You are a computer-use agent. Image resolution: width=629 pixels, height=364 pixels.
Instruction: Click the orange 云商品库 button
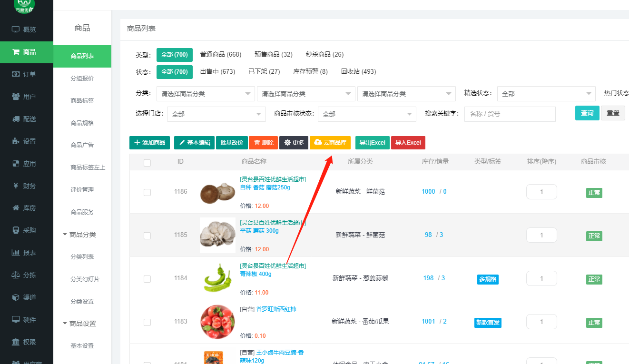330,143
